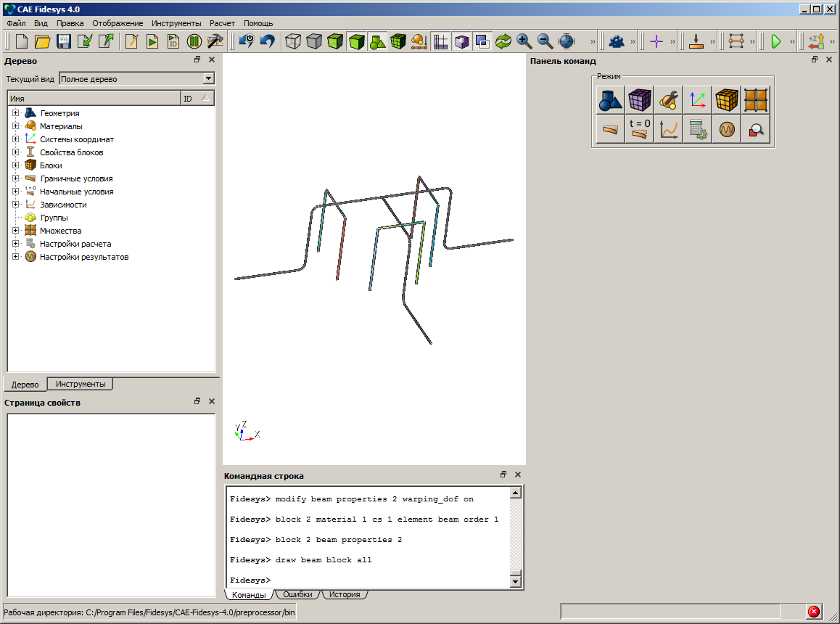Switch to the Инструменты tab
The image size is (840, 624).
81,384
